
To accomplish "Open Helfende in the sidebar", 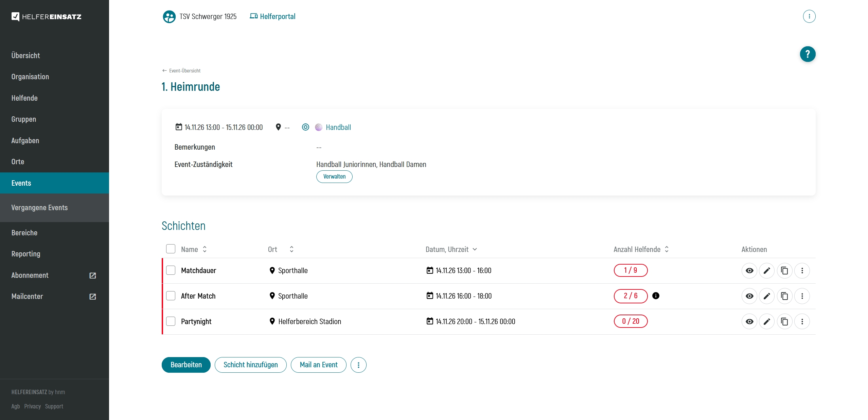I will click(24, 98).
